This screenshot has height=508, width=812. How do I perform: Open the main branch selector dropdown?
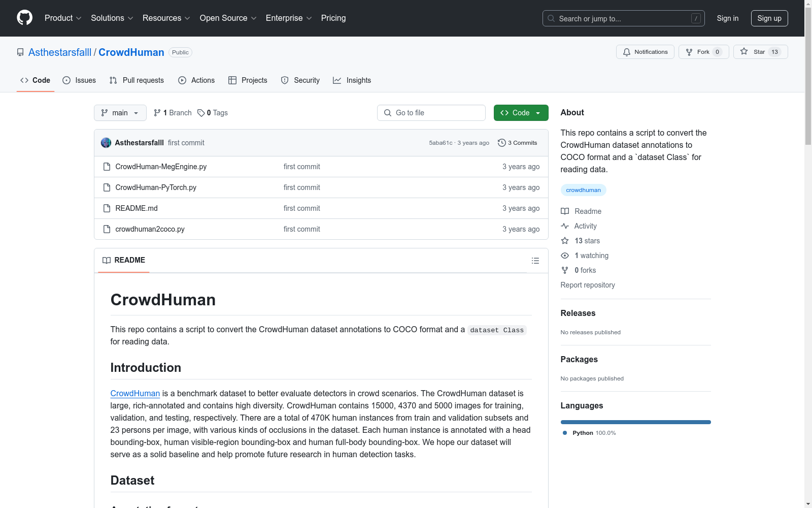click(x=120, y=113)
